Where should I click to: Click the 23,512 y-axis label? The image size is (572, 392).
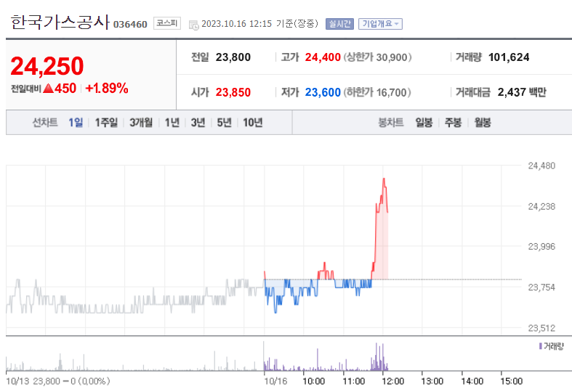541,328
